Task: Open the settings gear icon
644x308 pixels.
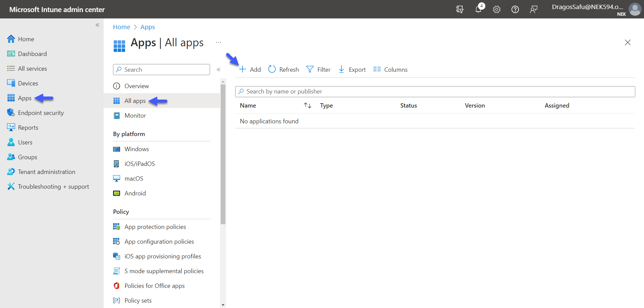Action: [497, 9]
